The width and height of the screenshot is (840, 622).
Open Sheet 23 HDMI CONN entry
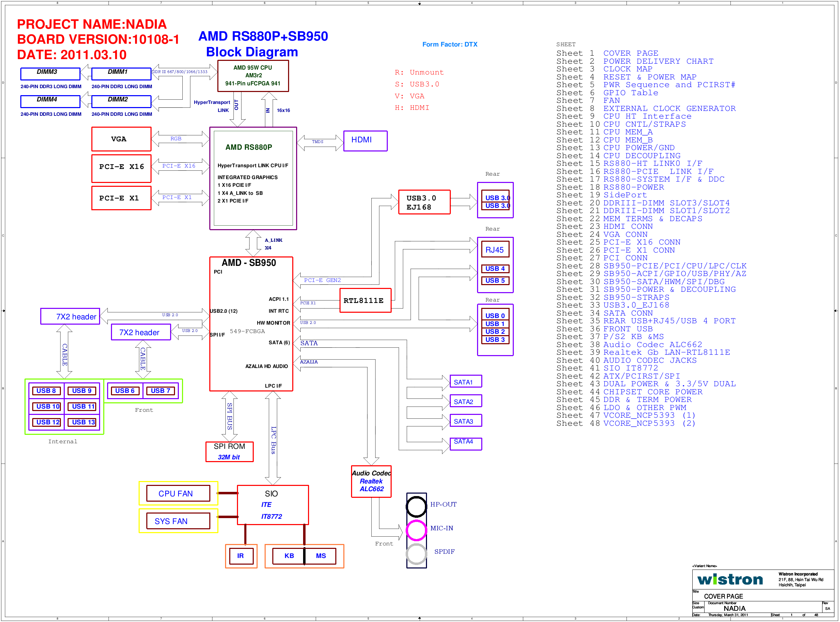tap(628, 227)
